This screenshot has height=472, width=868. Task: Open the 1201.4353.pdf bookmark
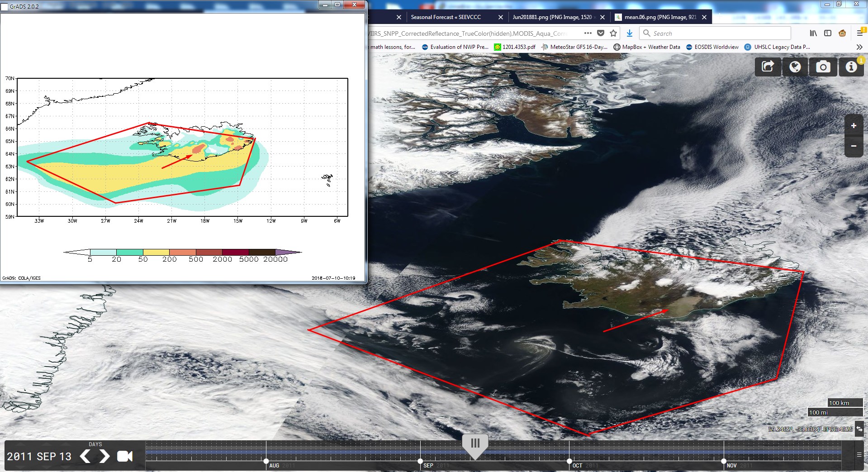(515, 47)
